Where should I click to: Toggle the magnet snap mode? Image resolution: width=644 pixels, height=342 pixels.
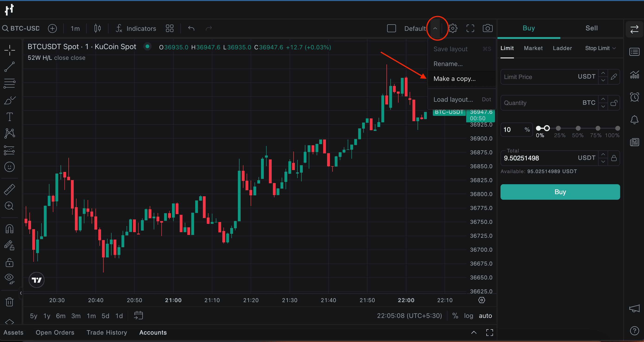tap(10, 229)
